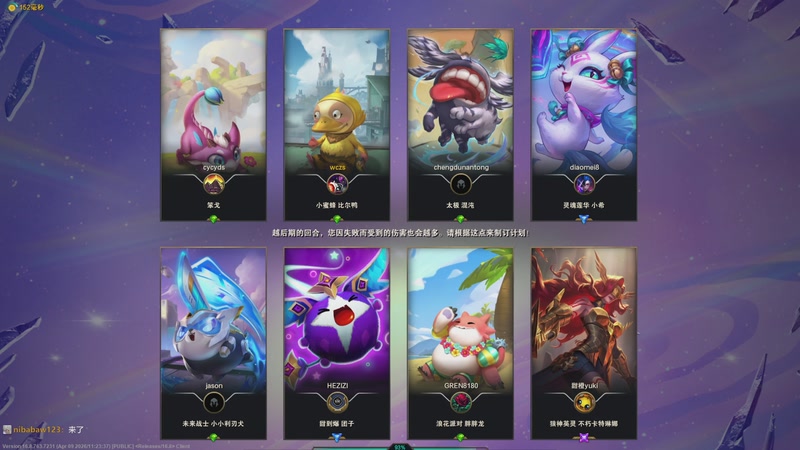Click 甜橙yuki's yellow profile icon
This screenshot has height=450, width=800.
(584, 403)
